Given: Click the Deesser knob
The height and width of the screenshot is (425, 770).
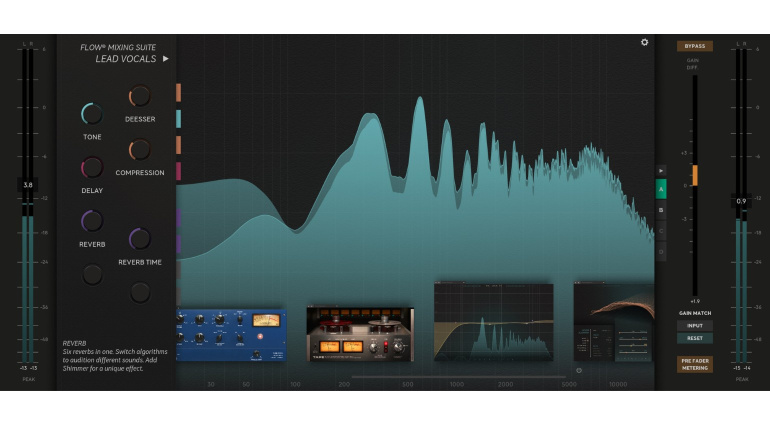Looking at the screenshot, I should pos(140,96).
